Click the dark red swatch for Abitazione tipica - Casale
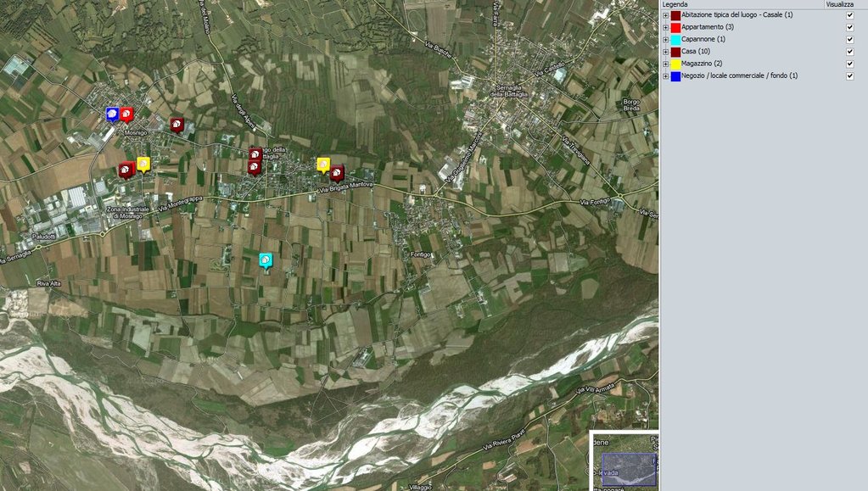This screenshot has width=868, height=491. click(x=675, y=15)
